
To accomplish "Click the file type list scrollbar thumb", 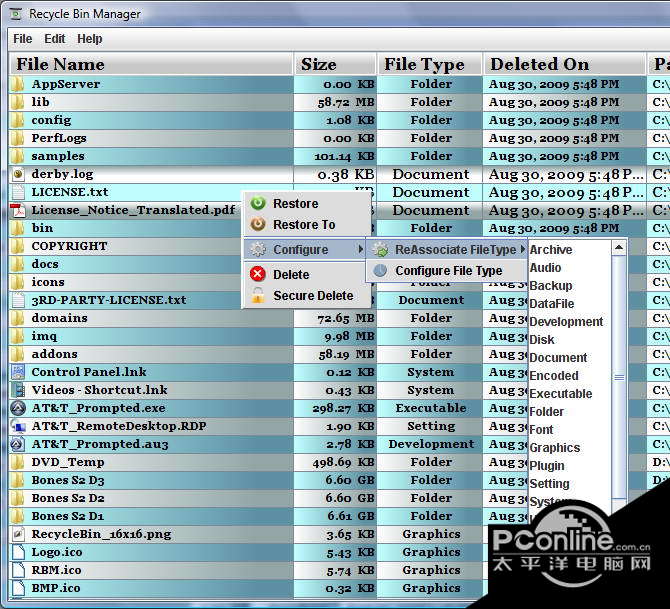I will (619, 377).
